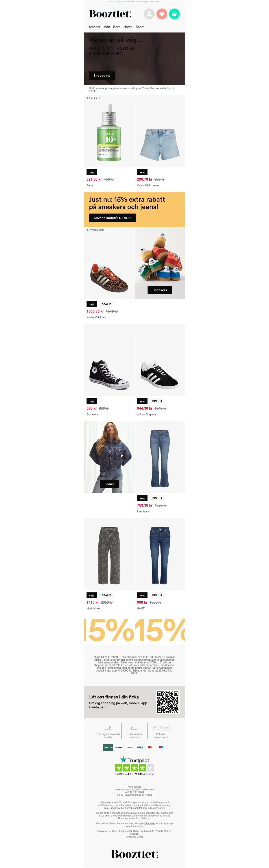Click the klicka här unsubscribe link
The image size is (269, 868).
tap(149, 823)
